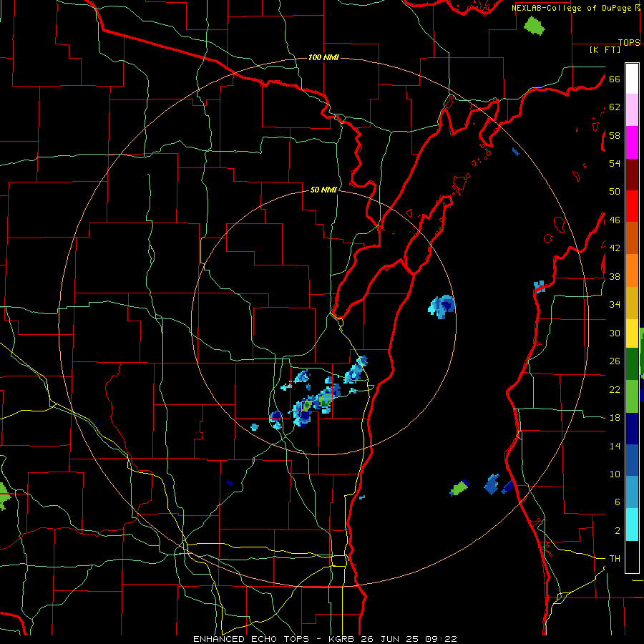Click the light green legend swatch near 22
The width and height of the screenshot is (644, 644).
[x=632, y=396]
